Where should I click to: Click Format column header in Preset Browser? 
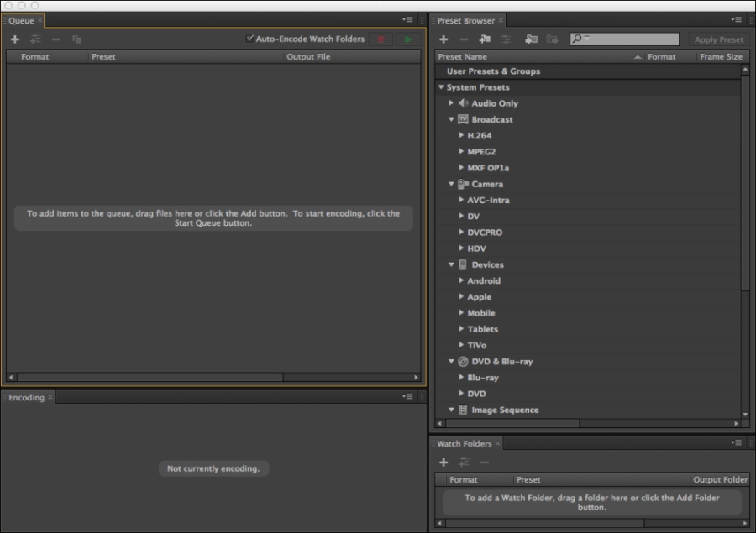[670, 56]
